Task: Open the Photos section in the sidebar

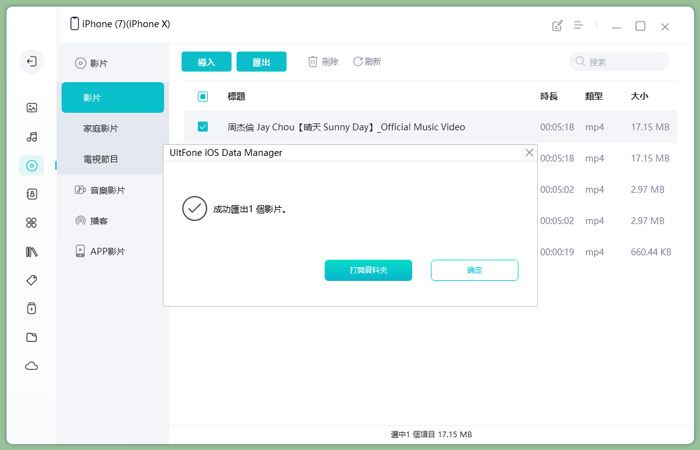Action: pyautogui.click(x=32, y=108)
